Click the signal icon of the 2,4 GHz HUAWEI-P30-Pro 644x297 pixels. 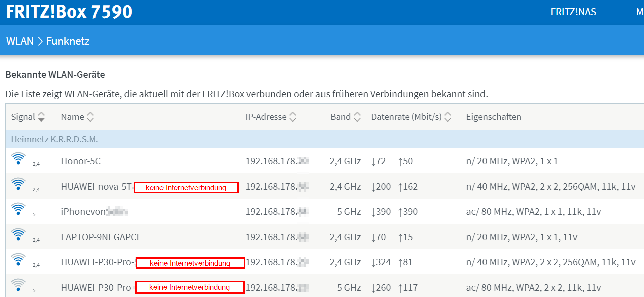(x=18, y=260)
